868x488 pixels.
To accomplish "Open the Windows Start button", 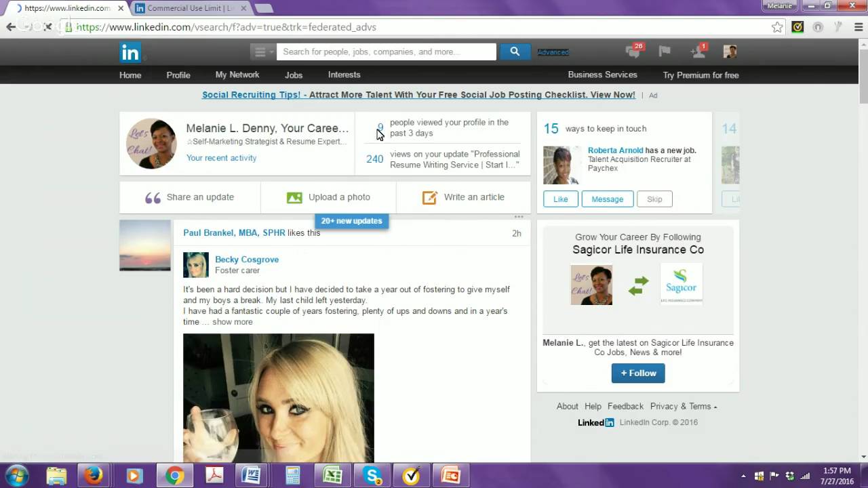I will click(x=17, y=476).
